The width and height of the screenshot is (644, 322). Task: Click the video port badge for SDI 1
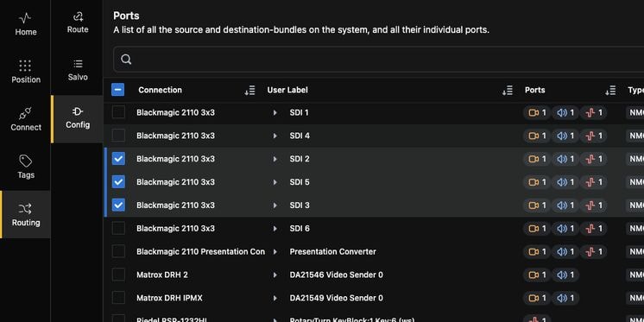tap(537, 112)
